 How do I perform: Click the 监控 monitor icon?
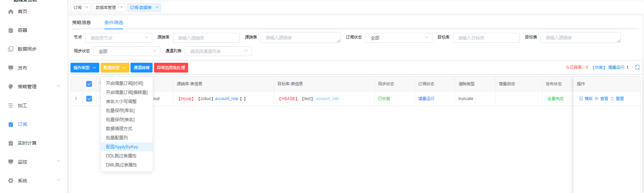pyautogui.click(x=11, y=162)
